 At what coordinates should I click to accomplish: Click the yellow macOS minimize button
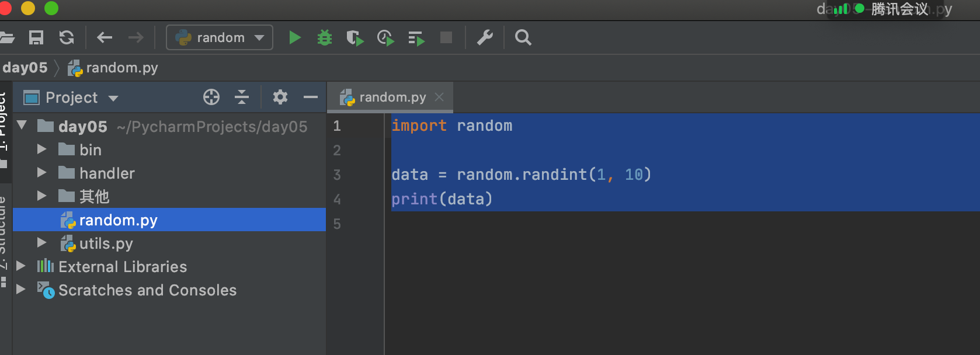[28, 8]
